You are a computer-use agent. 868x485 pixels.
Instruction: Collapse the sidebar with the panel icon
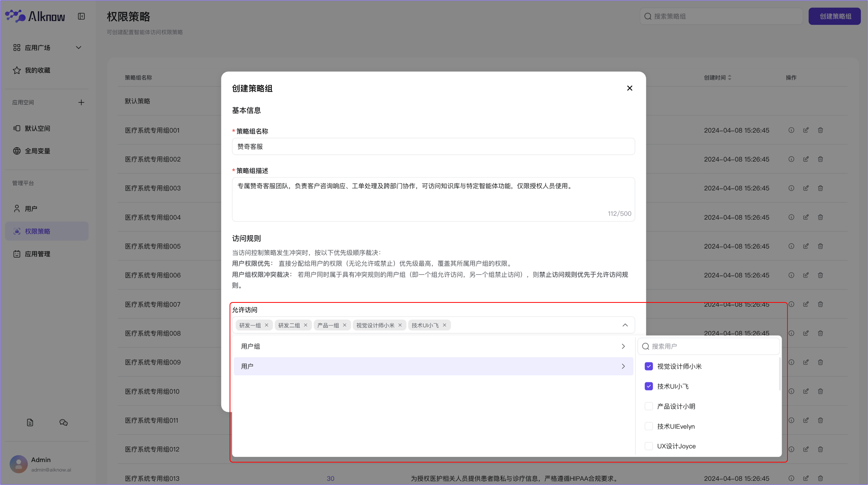tap(81, 16)
